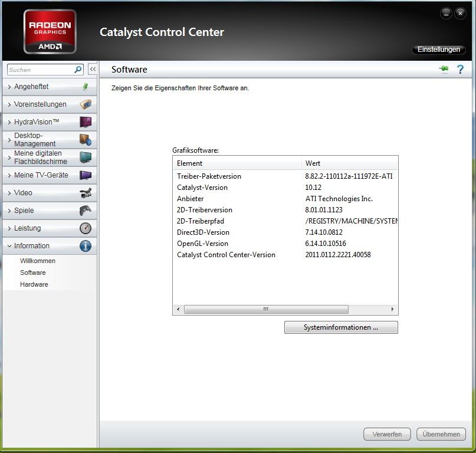Open the Willkommen page
Image resolution: width=476 pixels, height=453 pixels.
click(x=38, y=261)
